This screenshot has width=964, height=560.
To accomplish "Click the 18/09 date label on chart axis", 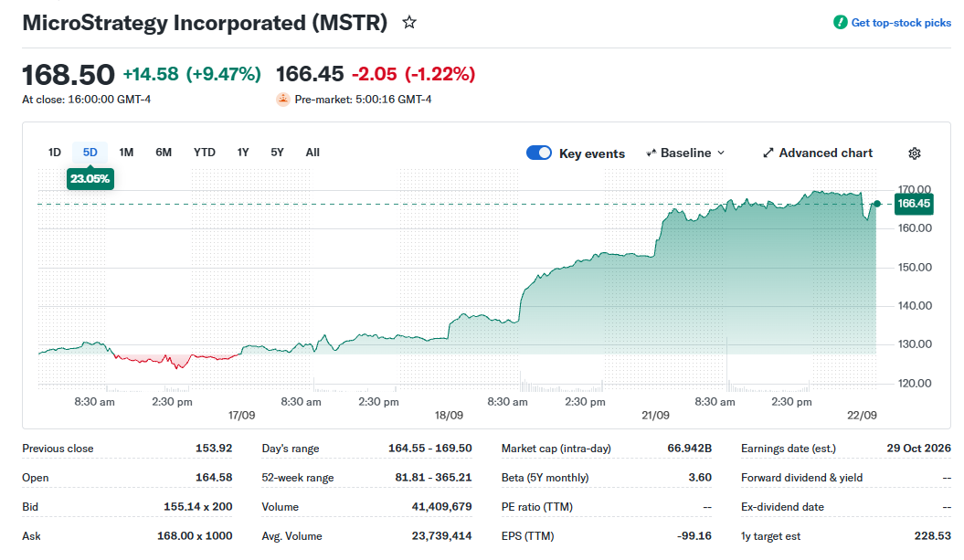I will click(x=449, y=416).
